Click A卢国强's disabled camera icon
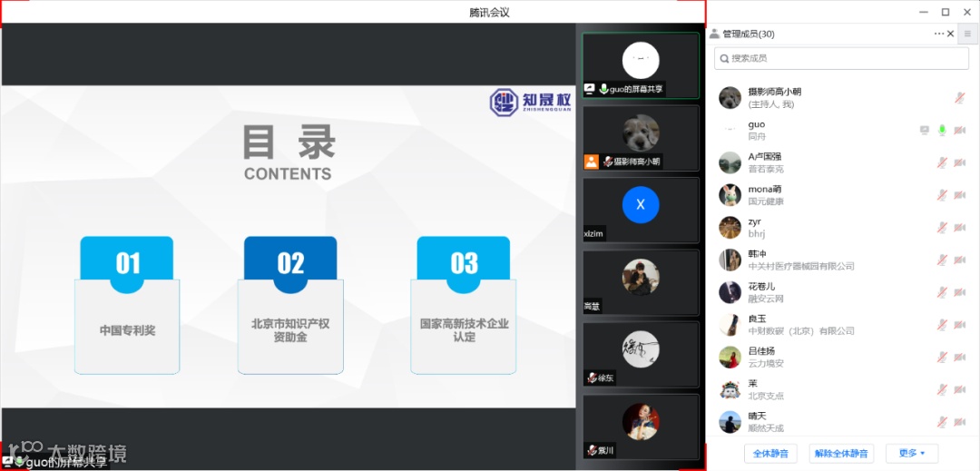 960,162
